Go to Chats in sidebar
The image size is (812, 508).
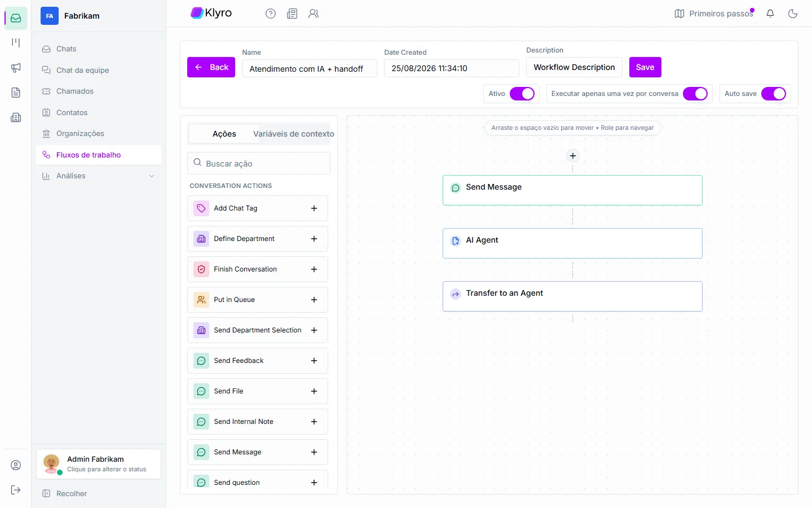[x=99, y=49]
